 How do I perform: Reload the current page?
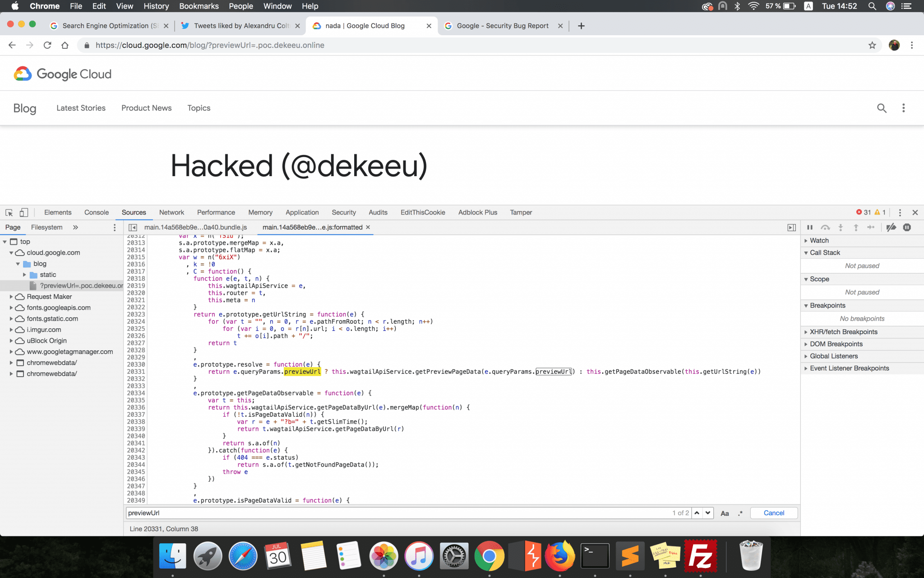(47, 45)
